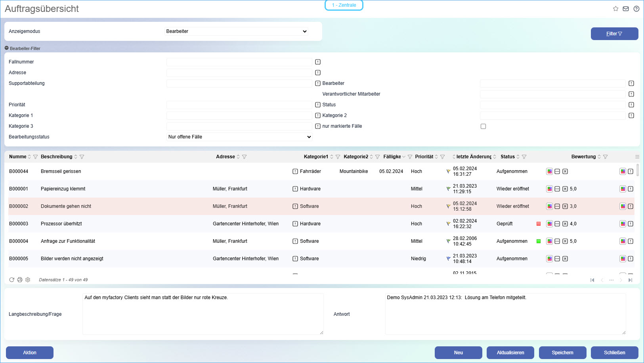Expand the Bearbeitungsstatus dropdown
Image resolution: width=644 pixels, height=363 pixels.
coord(239,137)
